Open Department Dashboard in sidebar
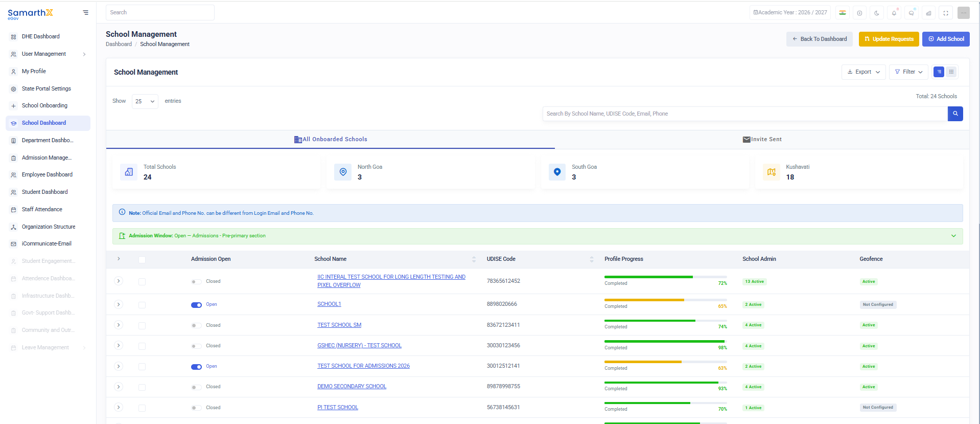Viewport: 980px width, 424px height. tap(48, 141)
